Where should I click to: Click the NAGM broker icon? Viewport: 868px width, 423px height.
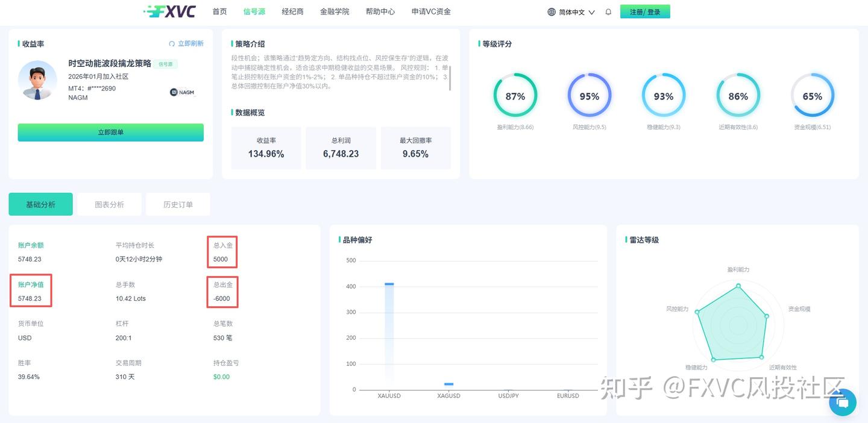coord(174,92)
